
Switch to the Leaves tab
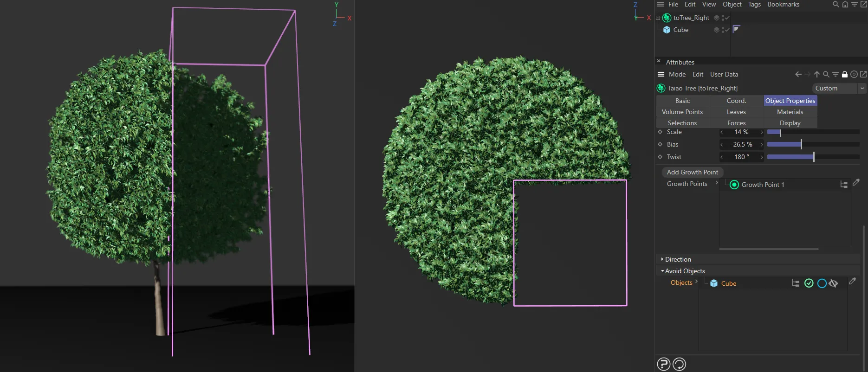coord(736,112)
